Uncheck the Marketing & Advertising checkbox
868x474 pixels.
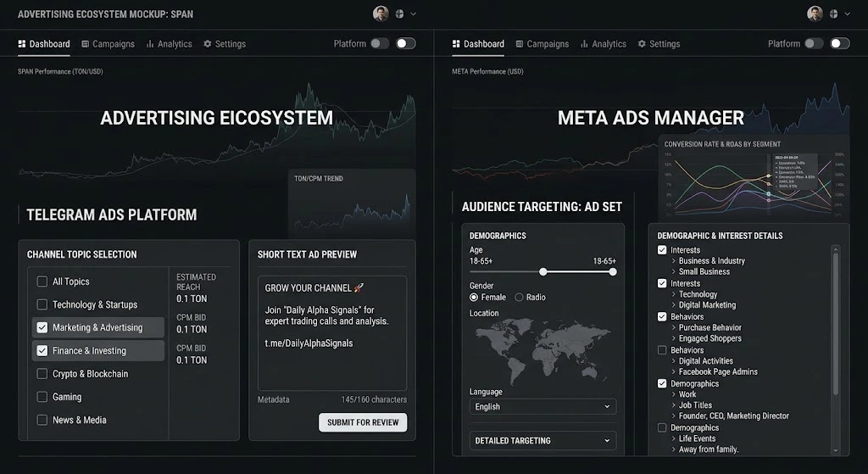[x=42, y=327]
